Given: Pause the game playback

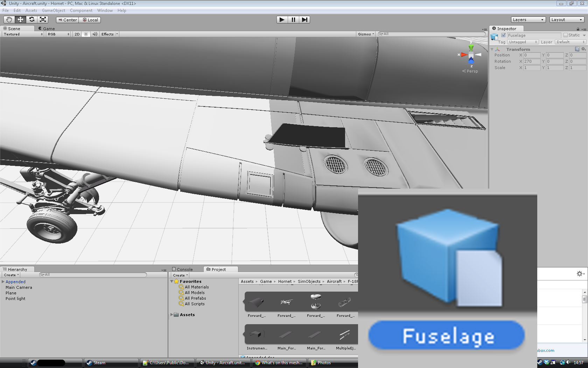Looking at the screenshot, I should pos(293,20).
